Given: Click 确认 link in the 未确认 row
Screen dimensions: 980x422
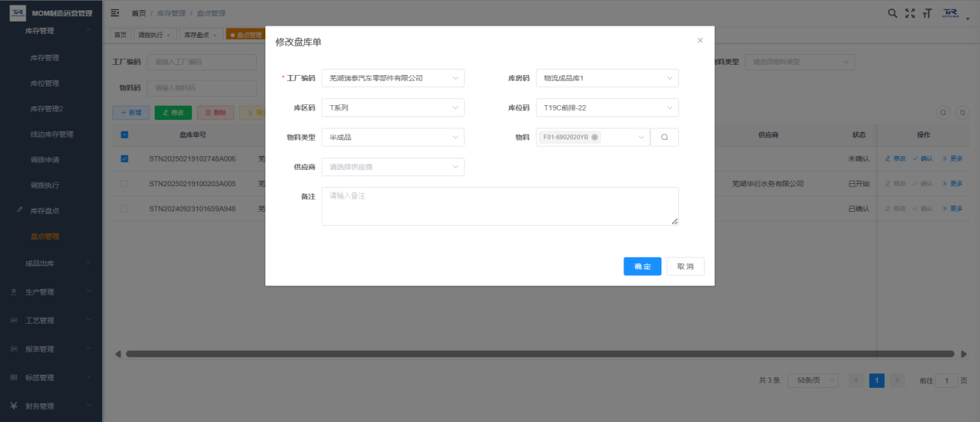Looking at the screenshot, I should tap(923, 159).
